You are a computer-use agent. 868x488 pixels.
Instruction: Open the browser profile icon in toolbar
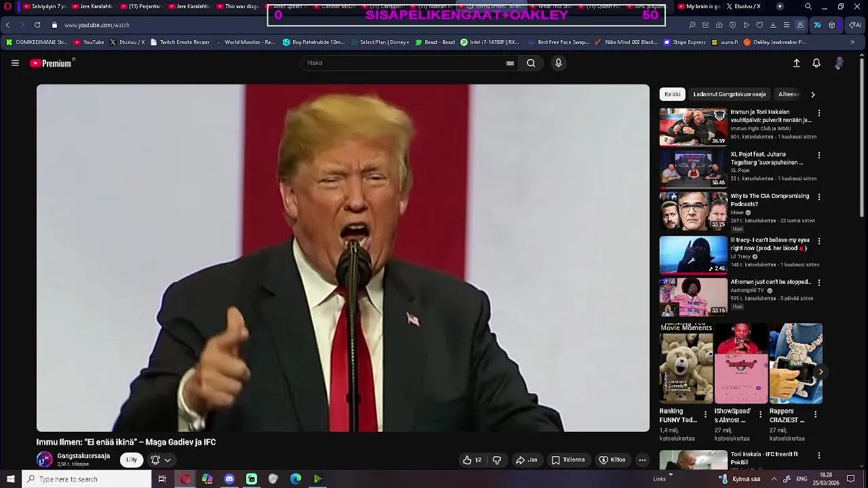click(800, 25)
